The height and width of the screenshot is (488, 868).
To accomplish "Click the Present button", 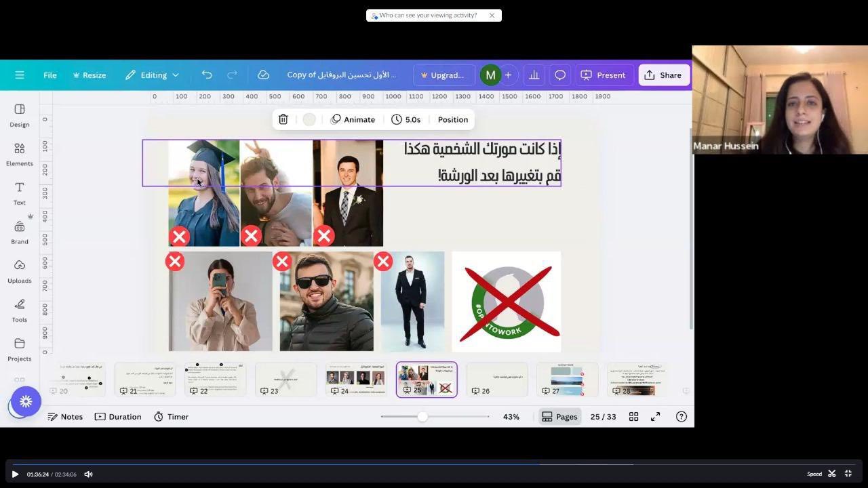I will click(x=603, y=75).
